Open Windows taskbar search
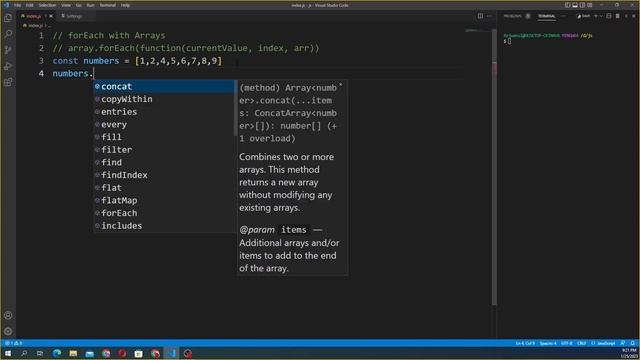The height and width of the screenshot is (360, 640). pos(24,353)
